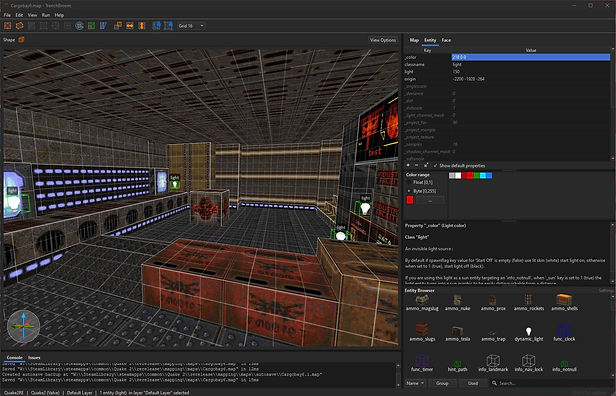Image resolution: width=616 pixels, height=396 pixels.
Task: Flip selection vertically with toolbar icon
Action: tap(142, 26)
